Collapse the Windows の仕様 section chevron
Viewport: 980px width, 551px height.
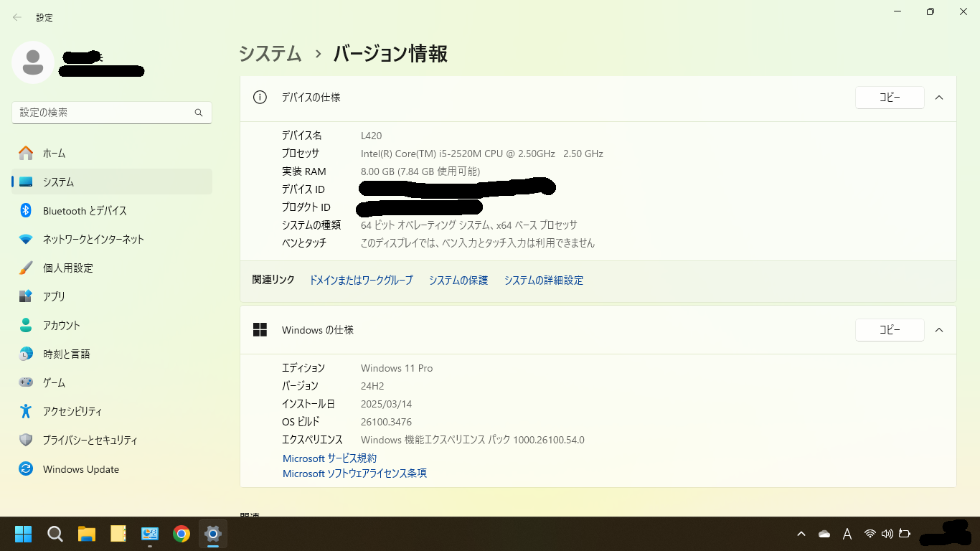click(939, 329)
